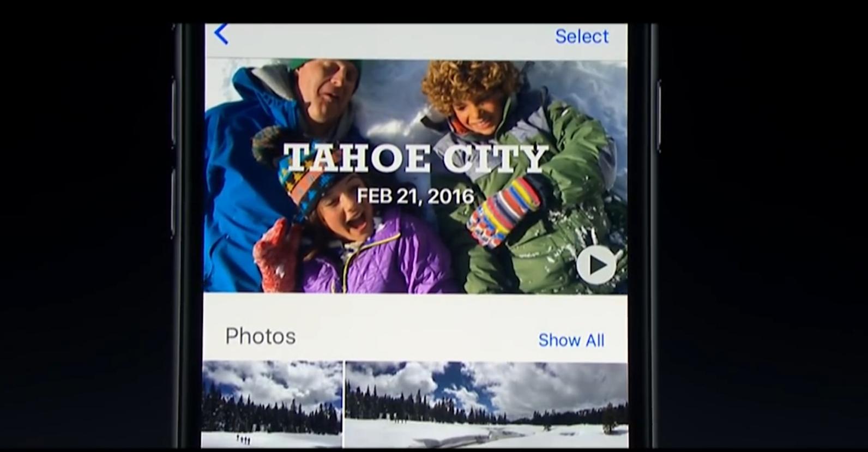Open the wide panorama snow thumbnail
868x452 pixels.
pos(487,404)
